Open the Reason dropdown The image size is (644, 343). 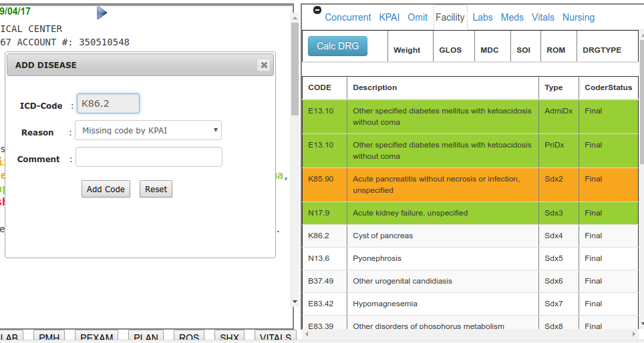point(148,131)
